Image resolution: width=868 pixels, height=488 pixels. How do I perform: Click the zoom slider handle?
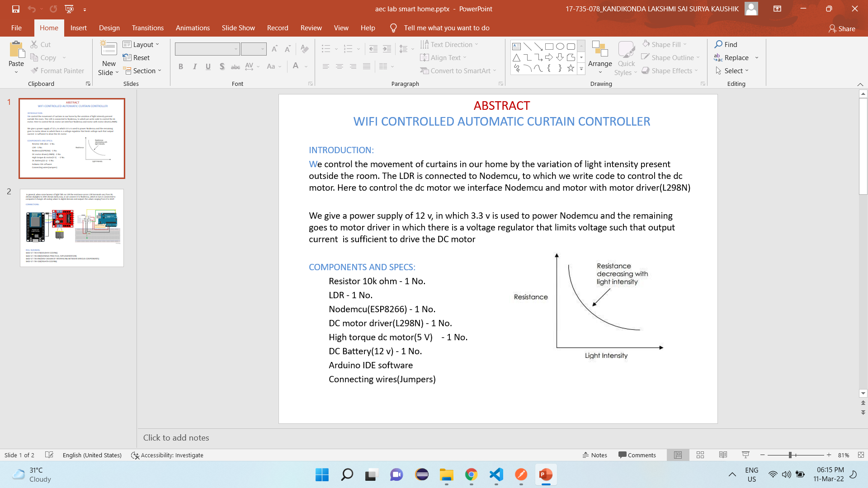[x=790, y=455]
